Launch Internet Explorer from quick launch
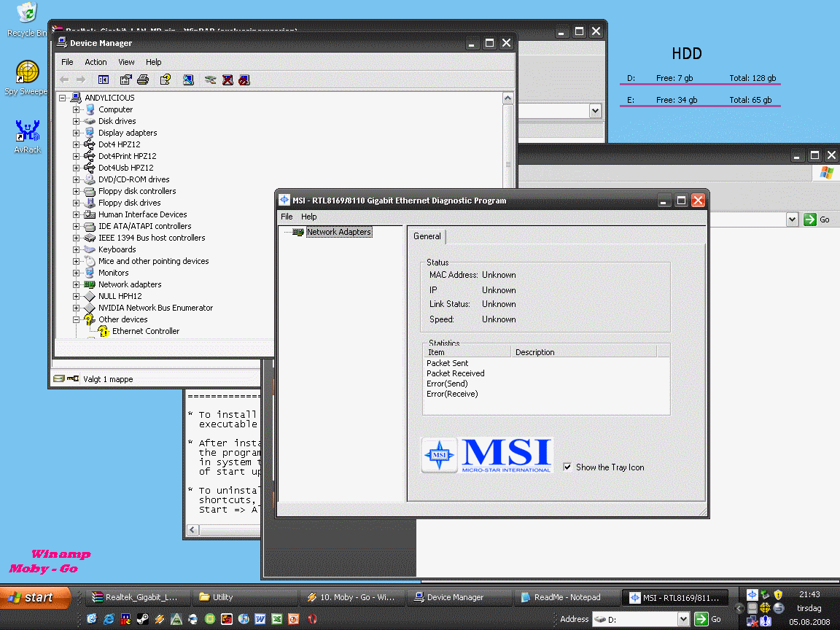 click(109, 619)
